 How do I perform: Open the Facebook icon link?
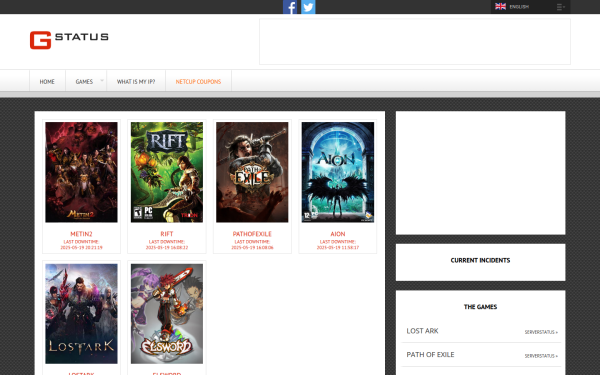point(290,7)
